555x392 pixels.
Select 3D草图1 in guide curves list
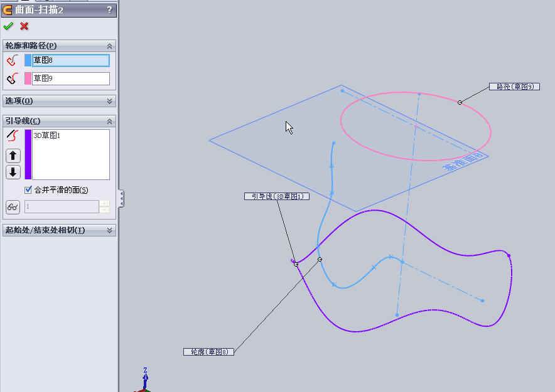46,135
